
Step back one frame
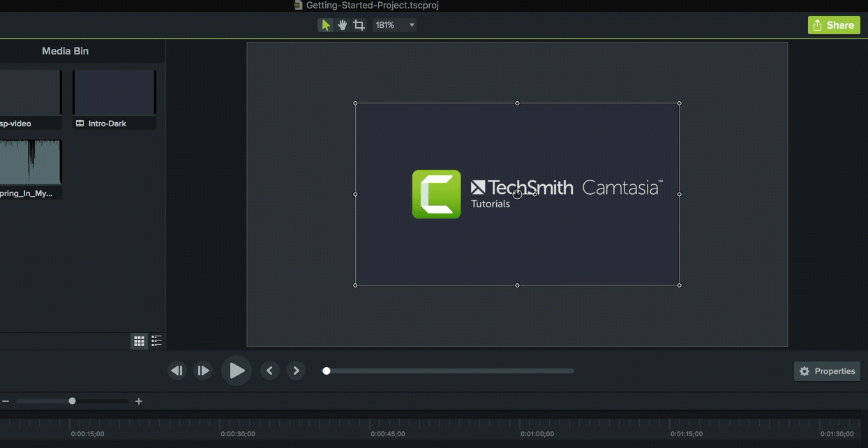tap(177, 371)
